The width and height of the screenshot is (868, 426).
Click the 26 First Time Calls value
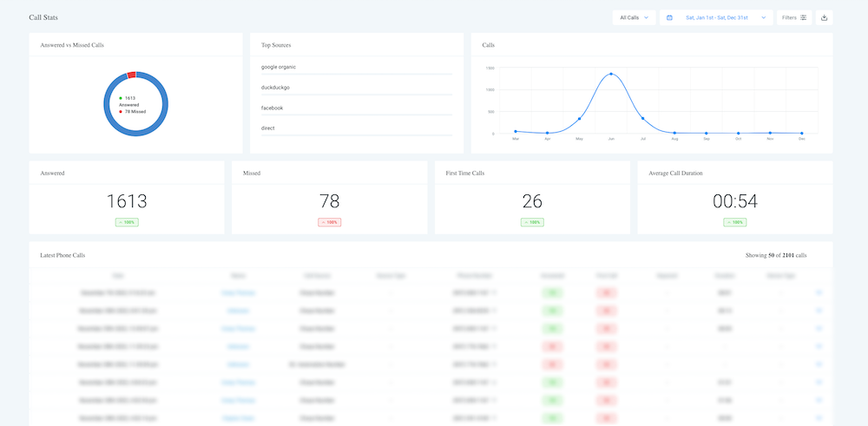pos(532,201)
